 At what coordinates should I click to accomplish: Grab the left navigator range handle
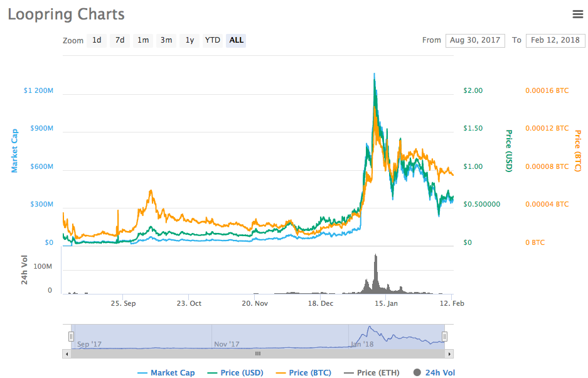pyautogui.click(x=72, y=337)
